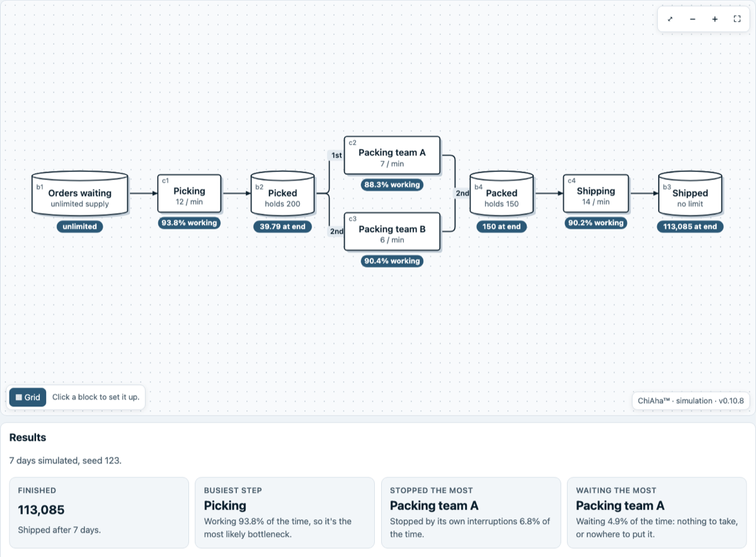Click the 150 at end badge
756x557 pixels.
pyautogui.click(x=501, y=226)
